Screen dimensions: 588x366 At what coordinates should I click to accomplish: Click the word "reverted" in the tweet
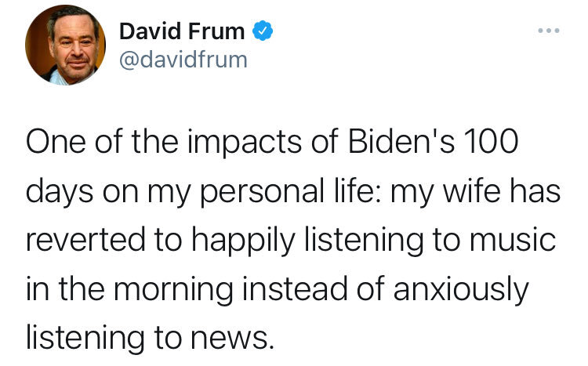coord(77,237)
